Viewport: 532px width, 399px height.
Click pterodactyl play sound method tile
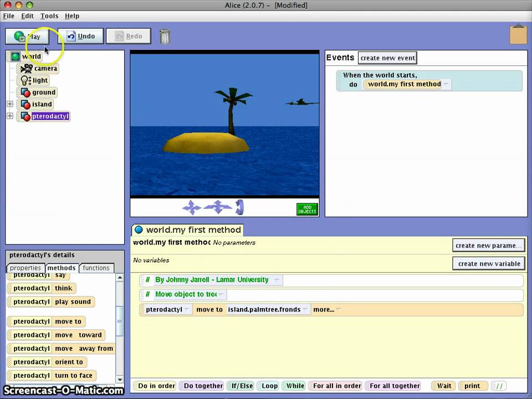51,301
